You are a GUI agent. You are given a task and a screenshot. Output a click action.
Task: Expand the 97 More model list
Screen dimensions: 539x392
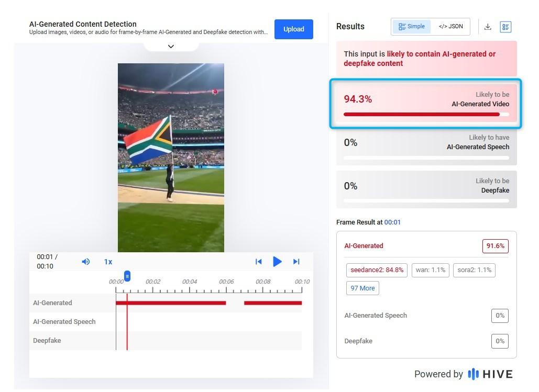(x=362, y=288)
